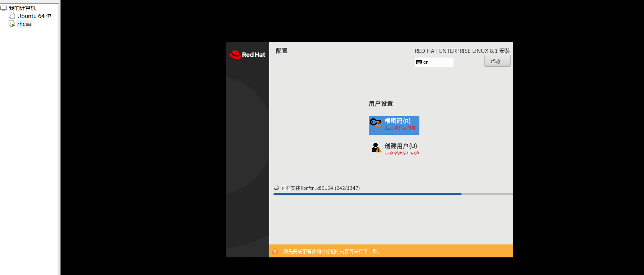Image resolution: width=644 pixels, height=275 pixels.
Task: Click 'RED HAT ENTERPRISE LINUX 8.1 安装' title
Action: (x=463, y=51)
